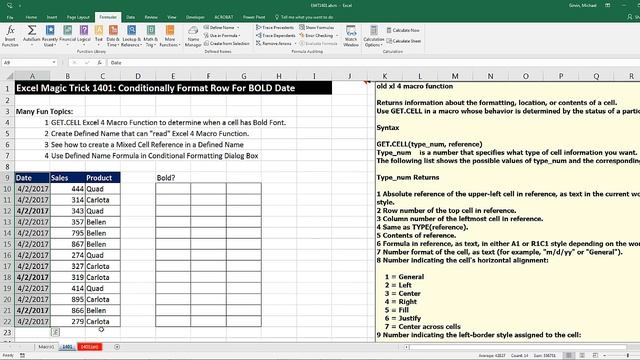The image size is (640, 360).
Task: Open Date & Time functions library
Action: [113, 36]
